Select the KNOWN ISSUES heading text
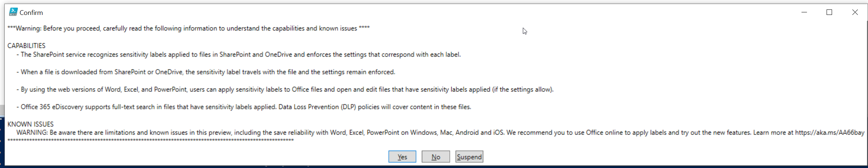868x168 pixels. tap(31, 124)
